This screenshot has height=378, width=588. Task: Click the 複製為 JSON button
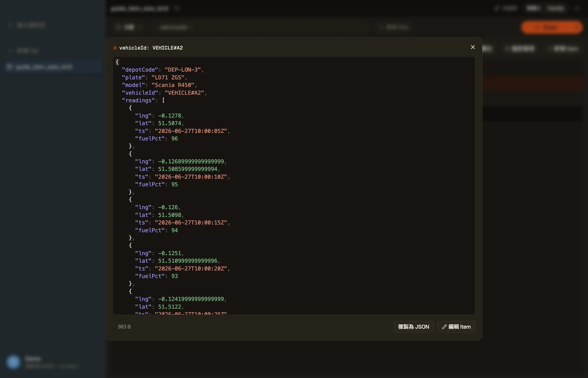point(413,327)
